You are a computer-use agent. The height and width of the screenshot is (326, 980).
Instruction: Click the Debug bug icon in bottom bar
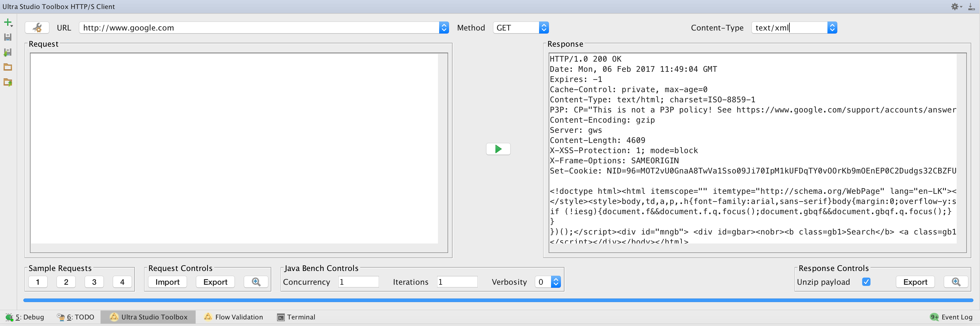[x=9, y=317]
